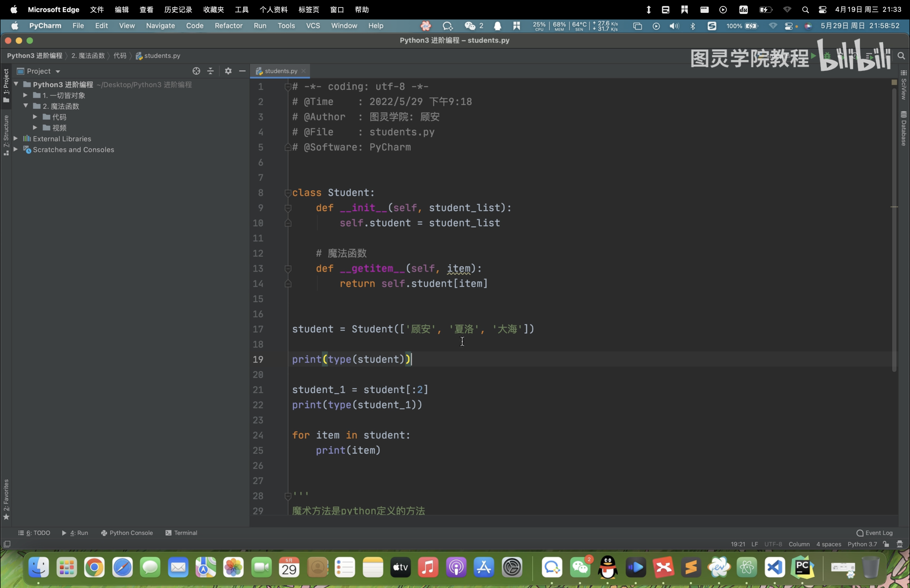Open WeChat with badge in the Dock

(x=580, y=567)
